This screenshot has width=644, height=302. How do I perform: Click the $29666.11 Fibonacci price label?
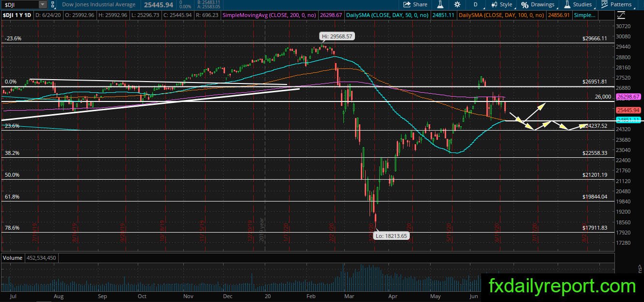pos(595,38)
